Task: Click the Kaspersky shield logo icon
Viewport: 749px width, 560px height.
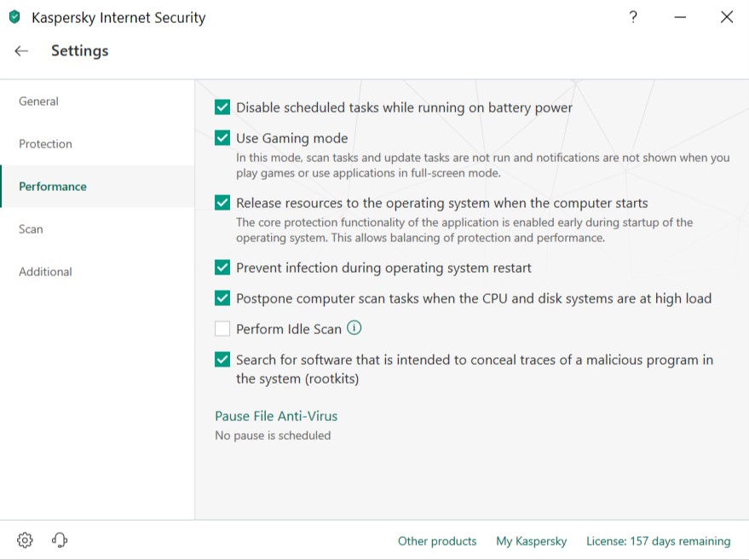Action: tap(14, 17)
